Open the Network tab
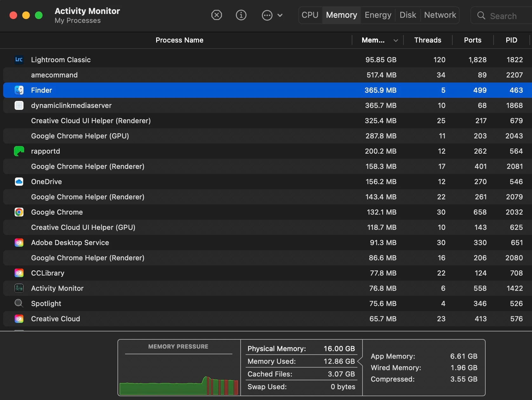This screenshot has height=400, width=532. click(x=440, y=15)
